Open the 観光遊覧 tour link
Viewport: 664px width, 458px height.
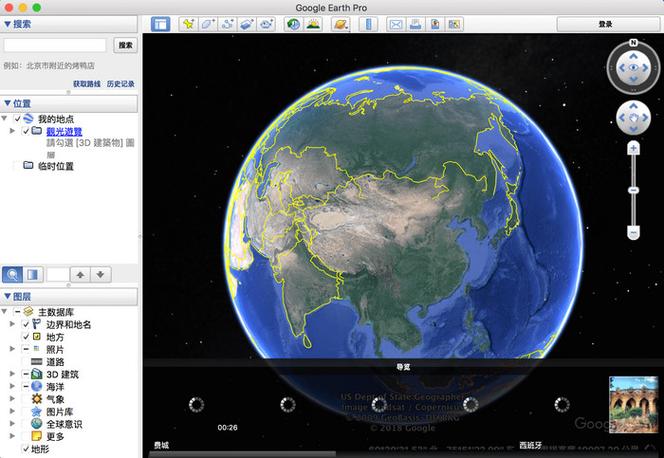coord(64,131)
